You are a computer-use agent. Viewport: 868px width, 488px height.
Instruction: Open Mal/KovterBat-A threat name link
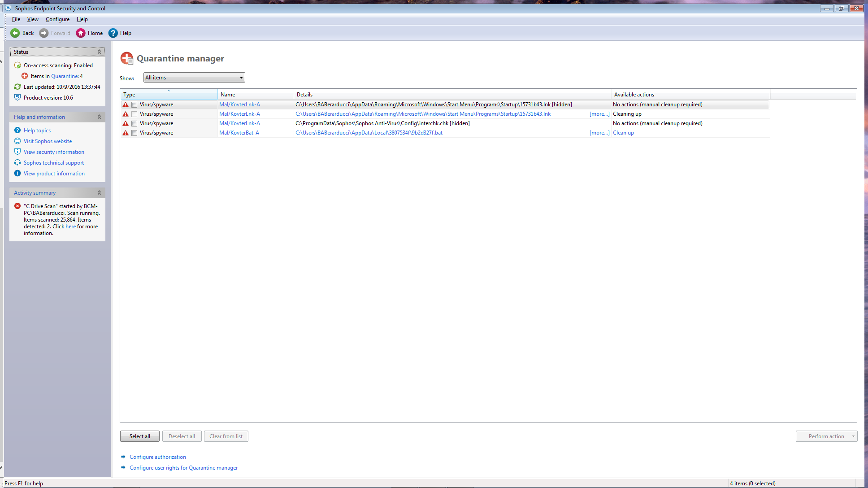(x=239, y=133)
